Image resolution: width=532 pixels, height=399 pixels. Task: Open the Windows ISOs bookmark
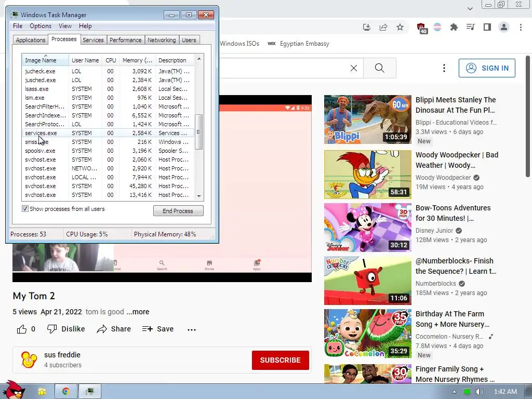coord(240,44)
